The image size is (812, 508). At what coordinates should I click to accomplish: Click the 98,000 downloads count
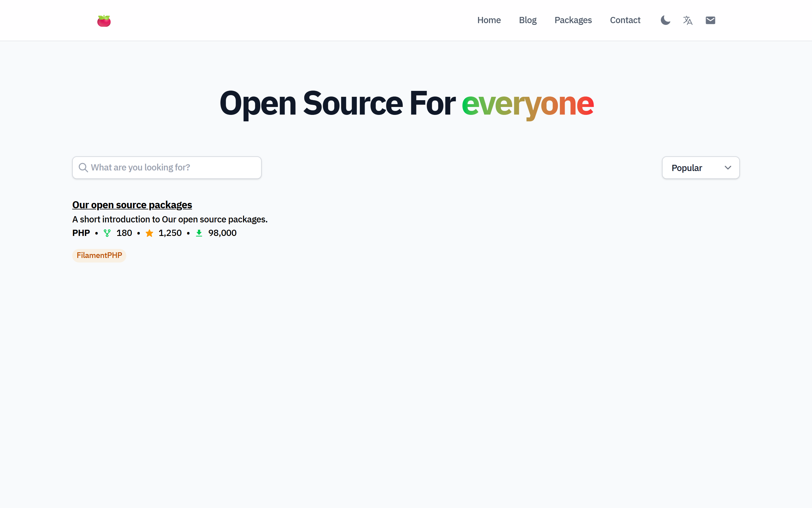[222, 233]
